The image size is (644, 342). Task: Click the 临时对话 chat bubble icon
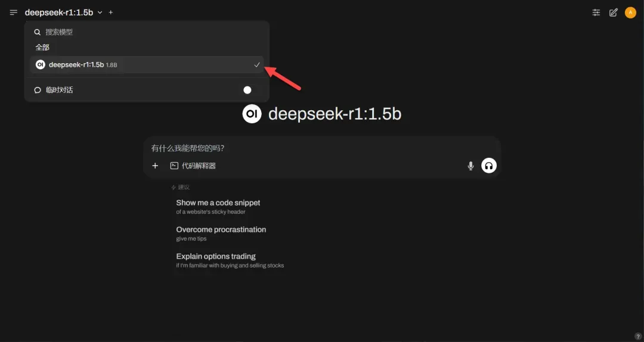pyautogui.click(x=38, y=90)
